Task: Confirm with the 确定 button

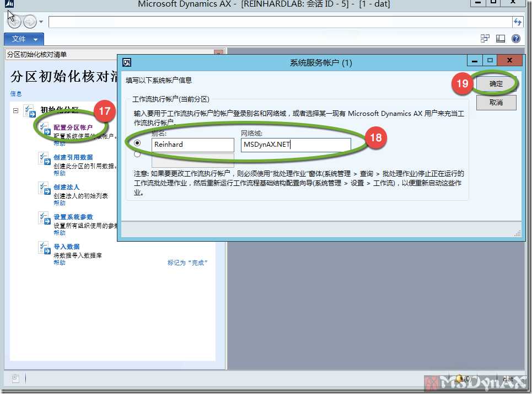Action: 496,83
